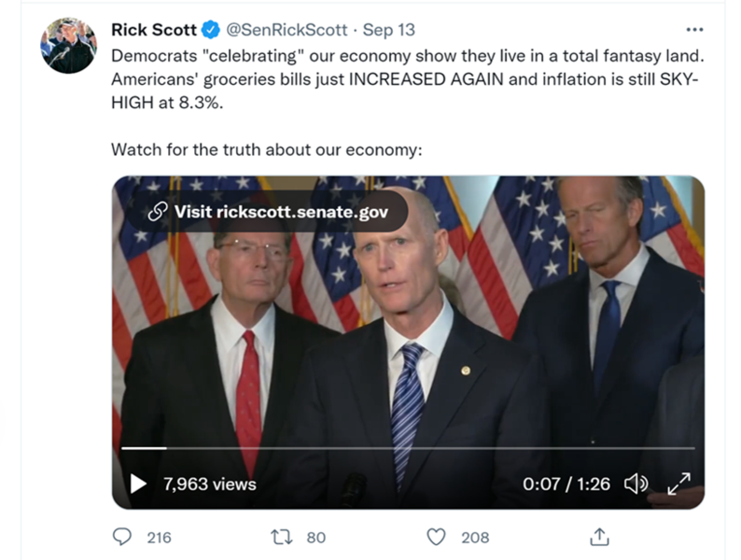Open the tweet's more options menu
This screenshot has height=560, width=741.
694,30
